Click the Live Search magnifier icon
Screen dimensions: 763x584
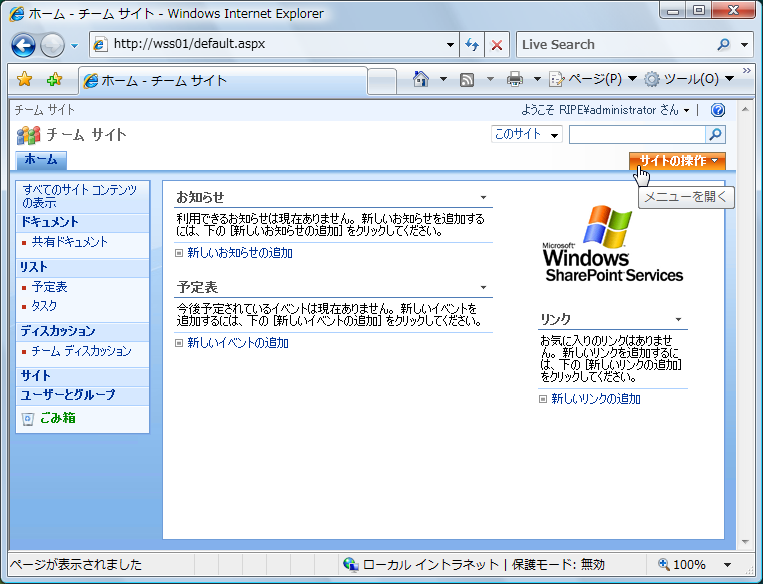724,44
